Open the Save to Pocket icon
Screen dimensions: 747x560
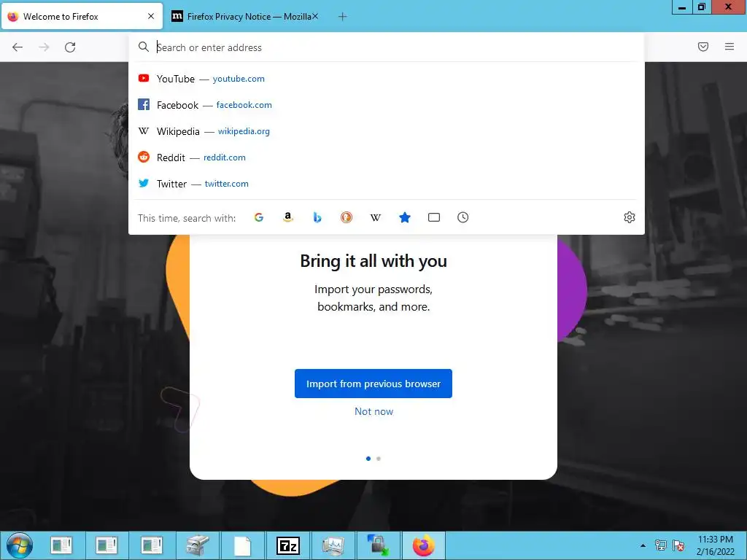(703, 47)
